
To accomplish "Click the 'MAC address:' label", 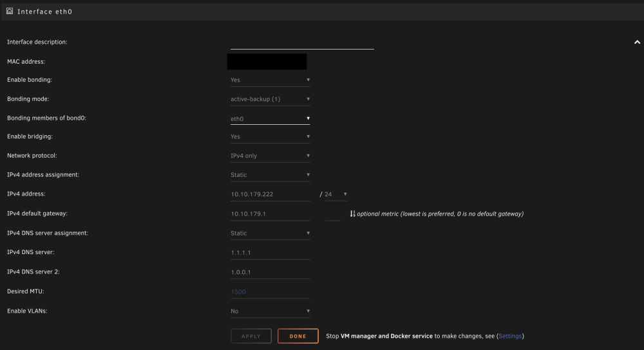I will 26,62.
